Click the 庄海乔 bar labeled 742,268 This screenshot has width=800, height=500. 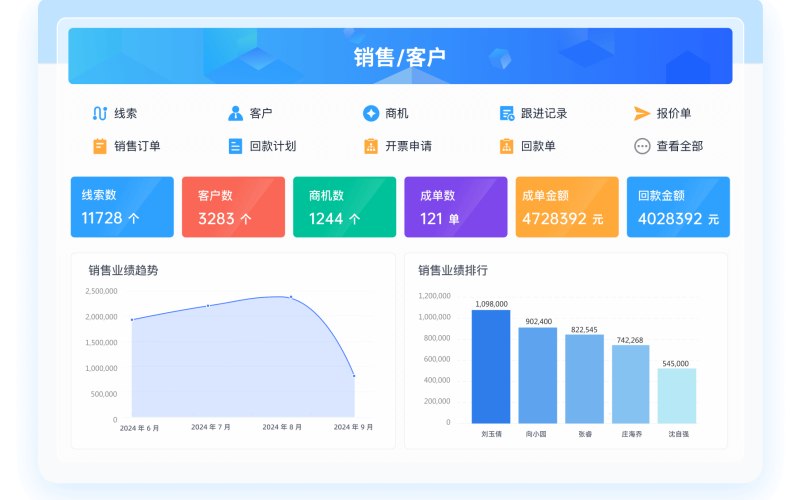(631, 384)
